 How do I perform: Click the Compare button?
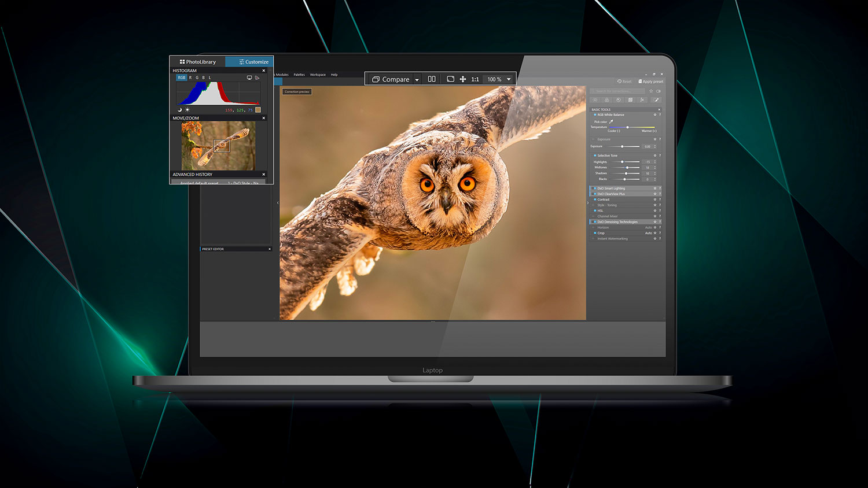tap(391, 79)
